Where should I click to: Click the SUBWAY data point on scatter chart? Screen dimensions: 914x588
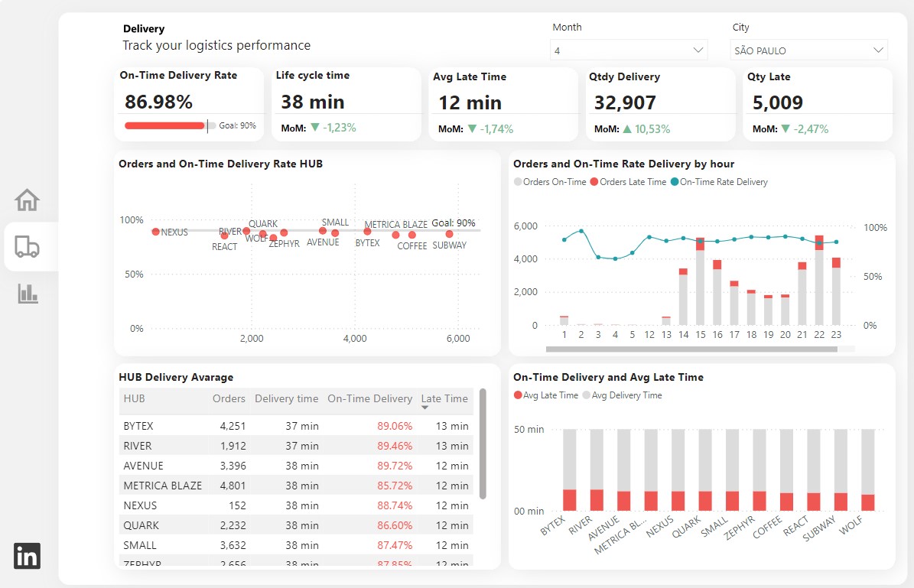coord(449,234)
